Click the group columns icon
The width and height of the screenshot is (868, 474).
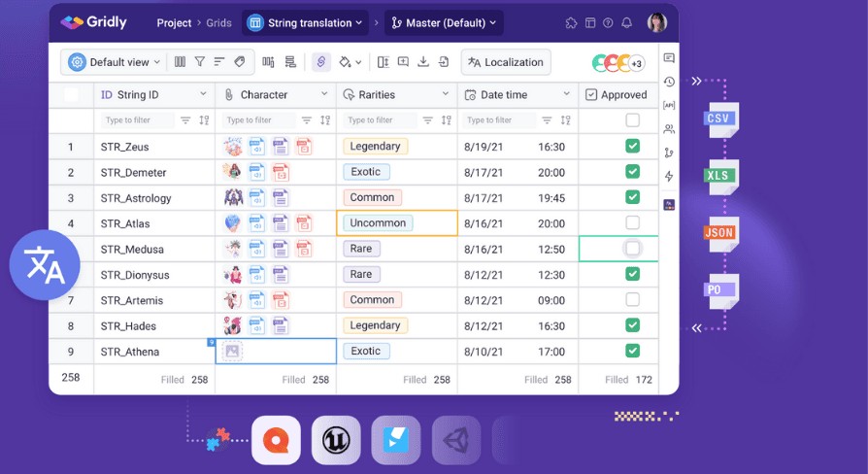click(269, 62)
